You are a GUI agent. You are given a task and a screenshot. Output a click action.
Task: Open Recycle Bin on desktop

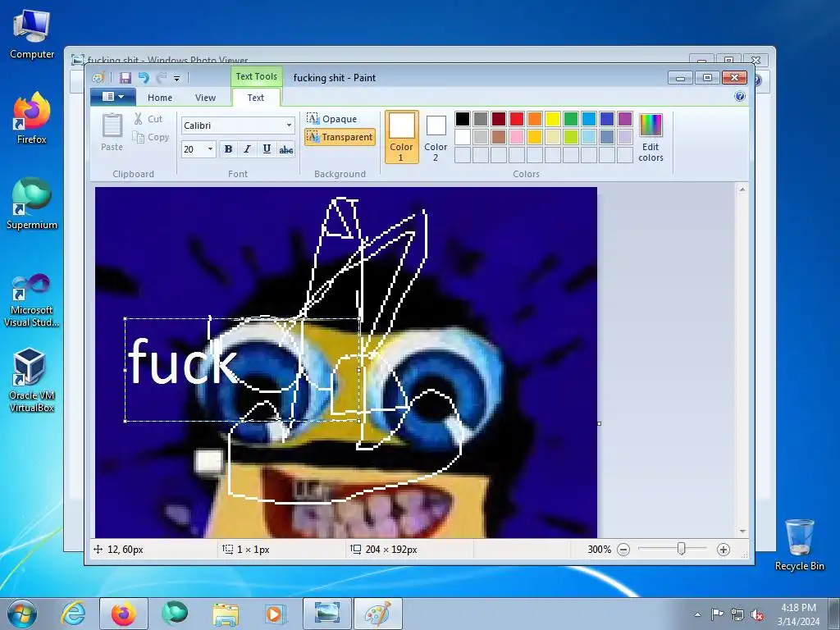point(799,545)
